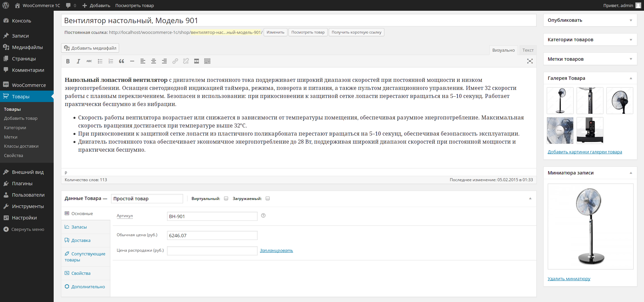Enable distraction-free fullscreen editor mode
The height and width of the screenshot is (302, 644).
(x=530, y=61)
